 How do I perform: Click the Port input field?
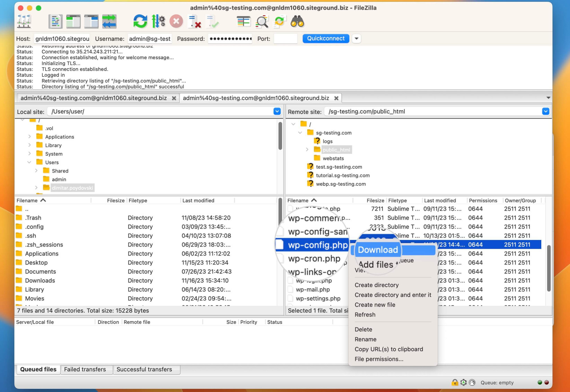pyautogui.click(x=285, y=38)
